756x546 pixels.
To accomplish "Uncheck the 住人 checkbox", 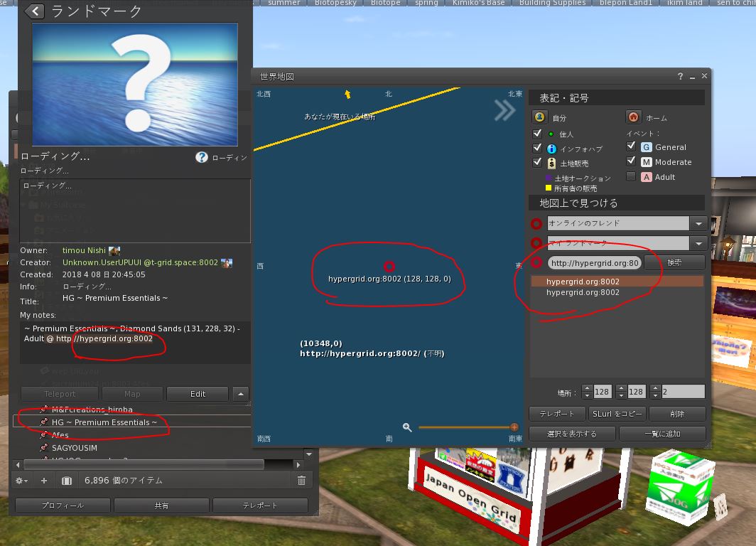I will coord(537,134).
